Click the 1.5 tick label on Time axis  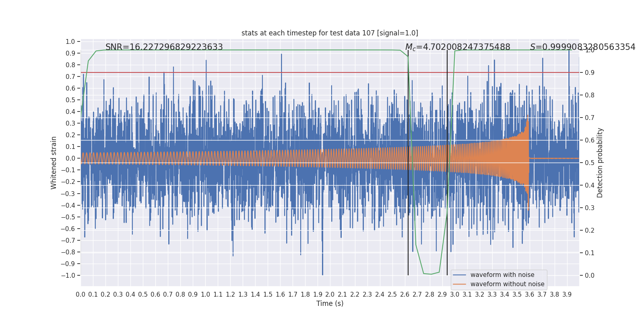(x=268, y=295)
